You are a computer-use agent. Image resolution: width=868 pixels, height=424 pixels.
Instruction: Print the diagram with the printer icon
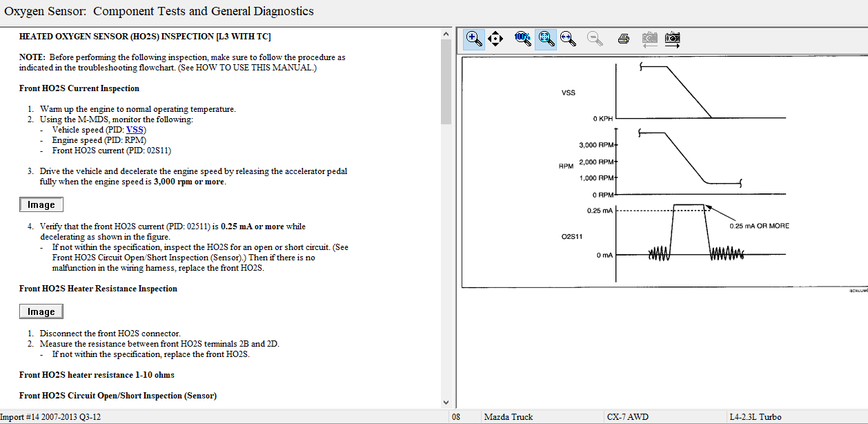(x=624, y=39)
